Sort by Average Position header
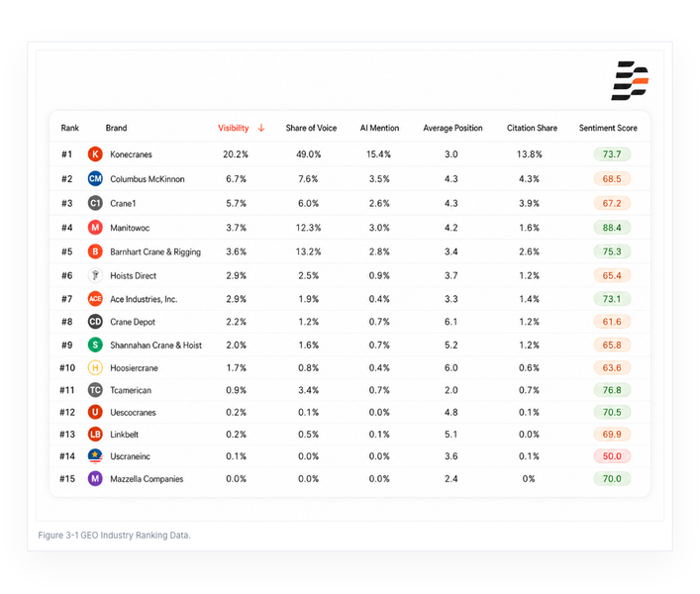This screenshot has width=700, height=594. pyautogui.click(x=452, y=128)
